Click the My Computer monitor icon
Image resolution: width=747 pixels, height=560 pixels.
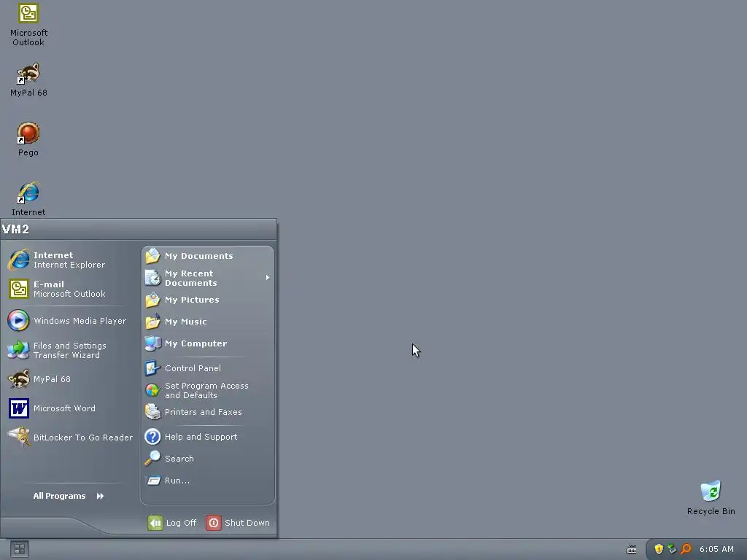[x=152, y=343]
